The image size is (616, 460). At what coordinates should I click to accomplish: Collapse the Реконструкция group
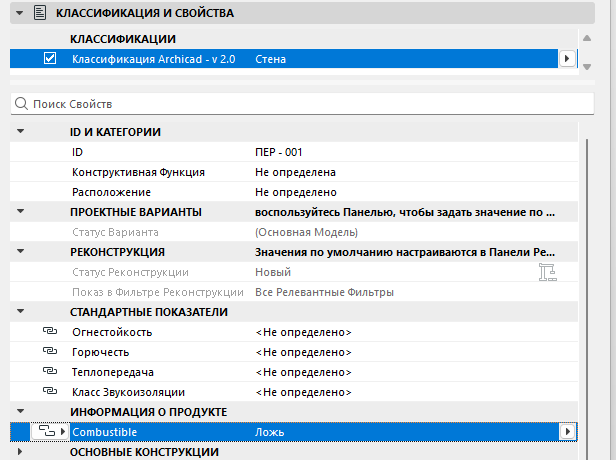coord(20,251)
